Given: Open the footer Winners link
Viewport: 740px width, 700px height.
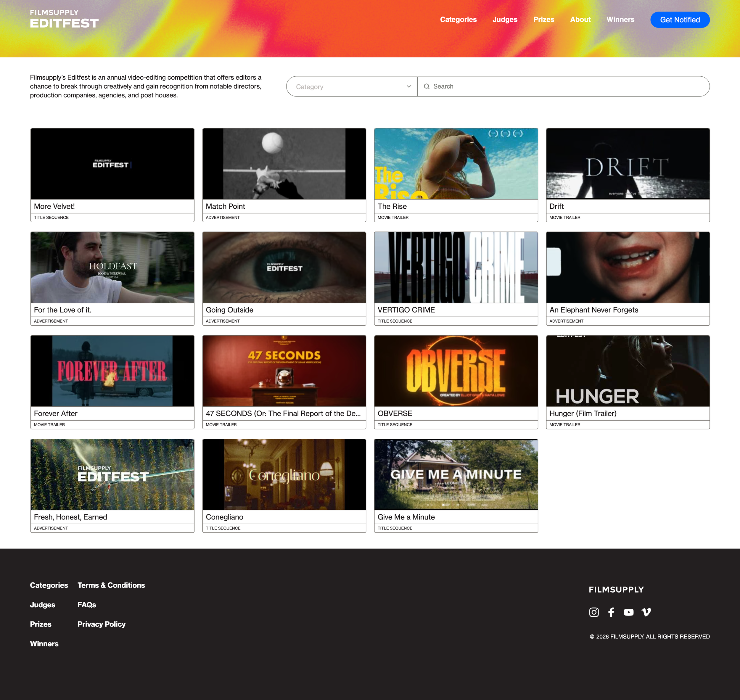Looking at the screenshot, I should tap(44, 644).
